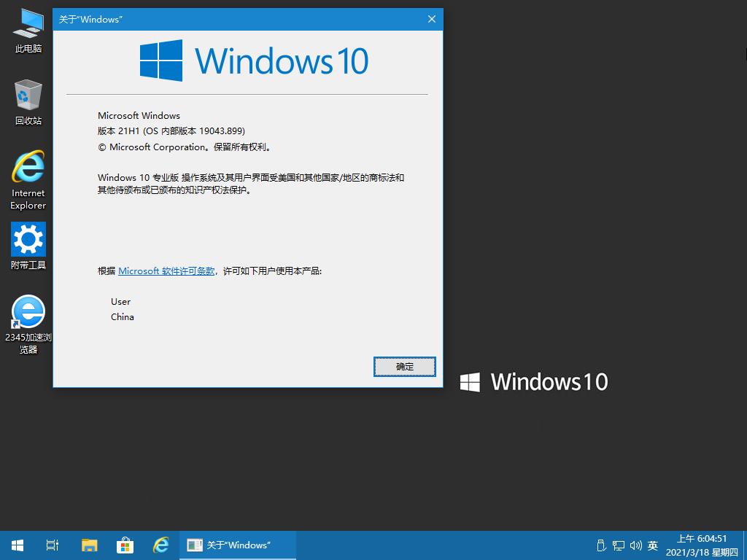Select the Internet Explorer desktop icon
Screen dimensions: 747x560
(x=28, y=180)
